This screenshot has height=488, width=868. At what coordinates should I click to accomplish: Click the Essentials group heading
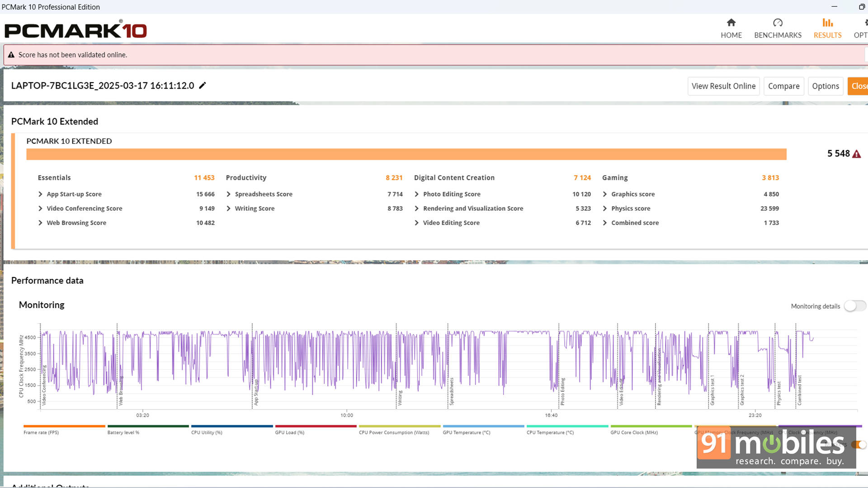click(54, 178)
